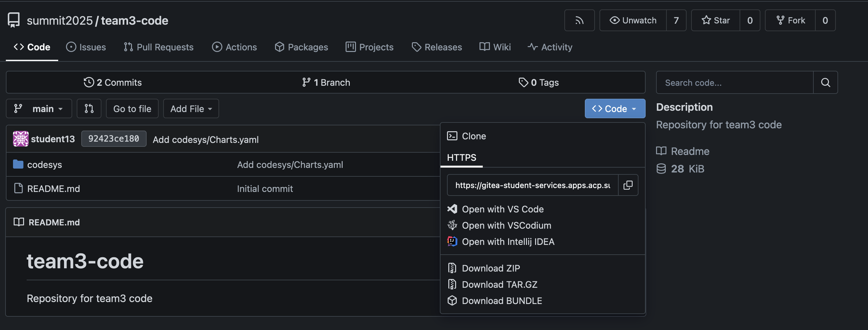Choose Open with VS Code
Viewport: 868px width, 330px height.
click(x=503, y=209)
